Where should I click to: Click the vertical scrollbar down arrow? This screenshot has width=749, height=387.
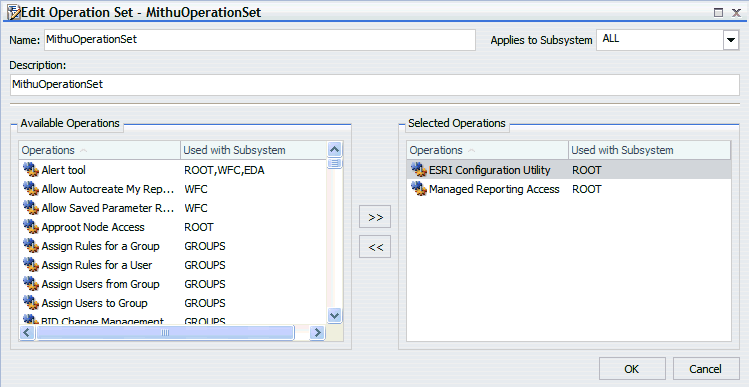tap(335, 315)
